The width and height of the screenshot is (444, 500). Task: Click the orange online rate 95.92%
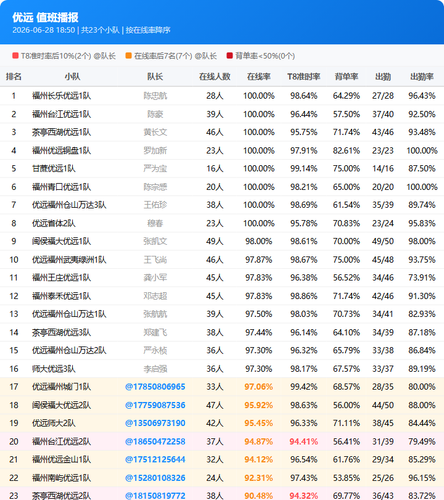click(x=259, y=405)
